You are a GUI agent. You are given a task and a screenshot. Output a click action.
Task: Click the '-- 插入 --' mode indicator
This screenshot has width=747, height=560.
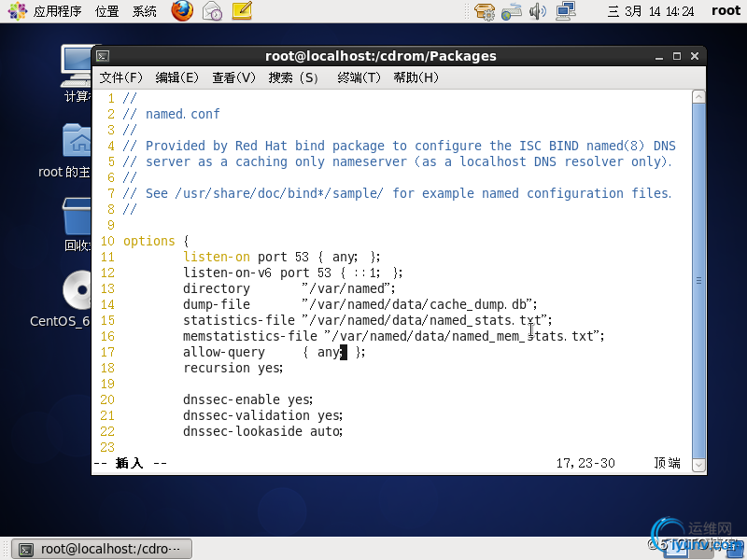point(130,463)
